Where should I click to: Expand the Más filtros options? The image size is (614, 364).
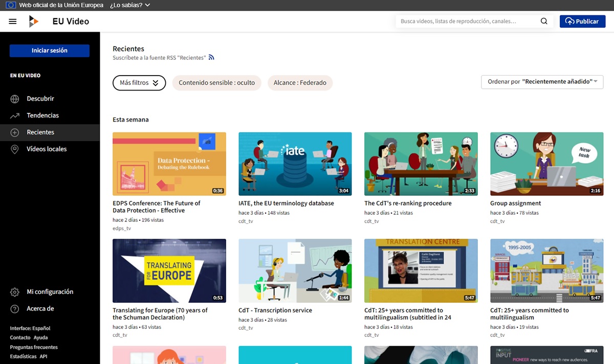[x=139, y=83]
